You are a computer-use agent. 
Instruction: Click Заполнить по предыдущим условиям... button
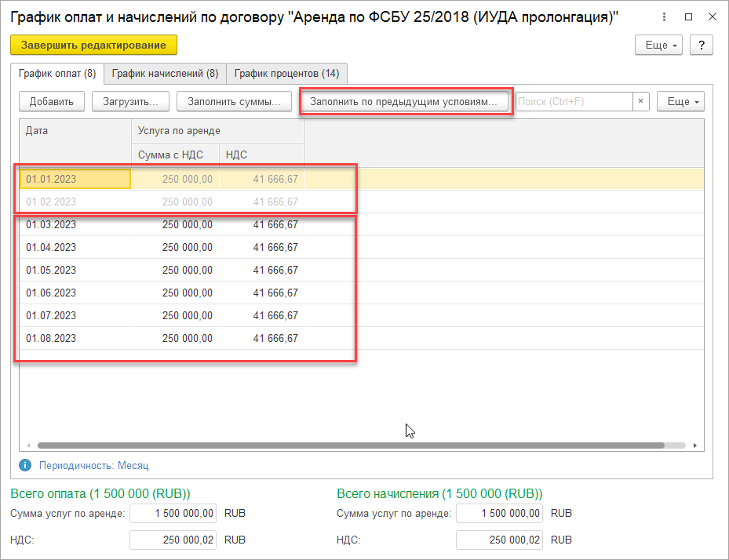[403, 101]
